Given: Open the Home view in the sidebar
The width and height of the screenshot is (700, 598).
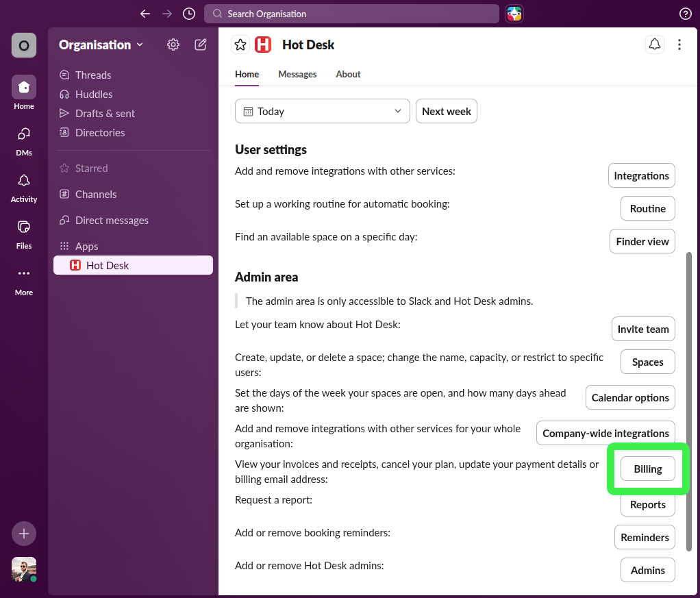Looking at the screenshot, I should point(23,92).
